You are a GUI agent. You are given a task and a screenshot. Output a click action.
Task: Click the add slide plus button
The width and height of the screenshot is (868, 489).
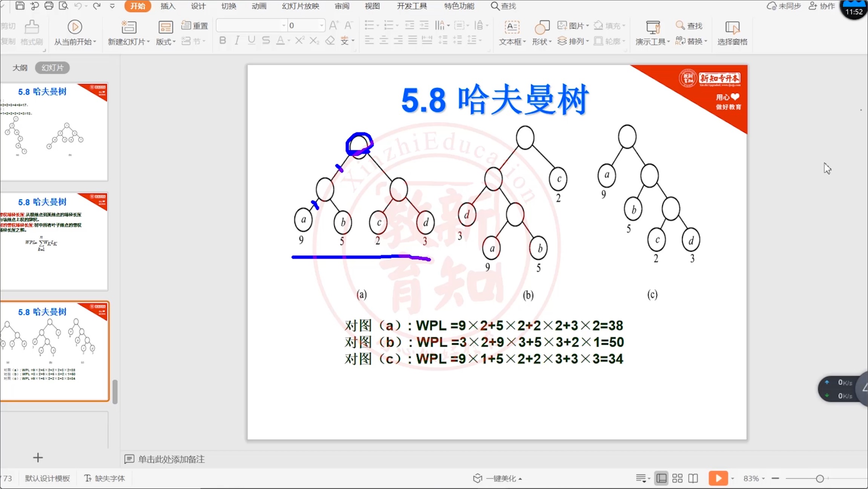(x=38, y=458)
